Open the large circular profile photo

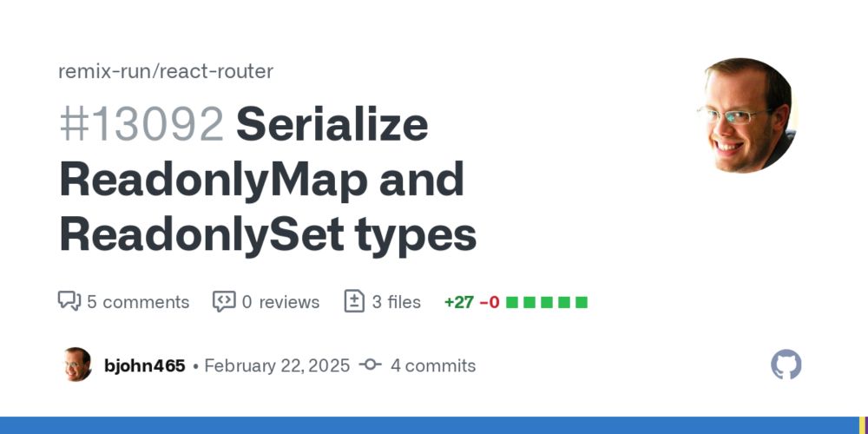(x=746, y=115)
